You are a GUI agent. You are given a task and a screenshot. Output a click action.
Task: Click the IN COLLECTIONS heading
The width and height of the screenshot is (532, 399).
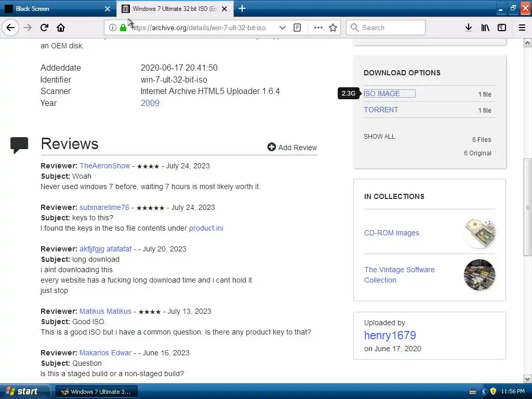(x=394, y=196)
